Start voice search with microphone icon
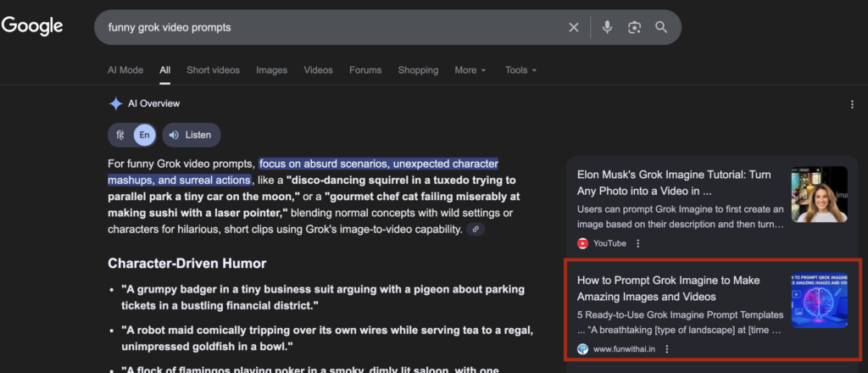The image size is (868, 373). click(607, 27)
